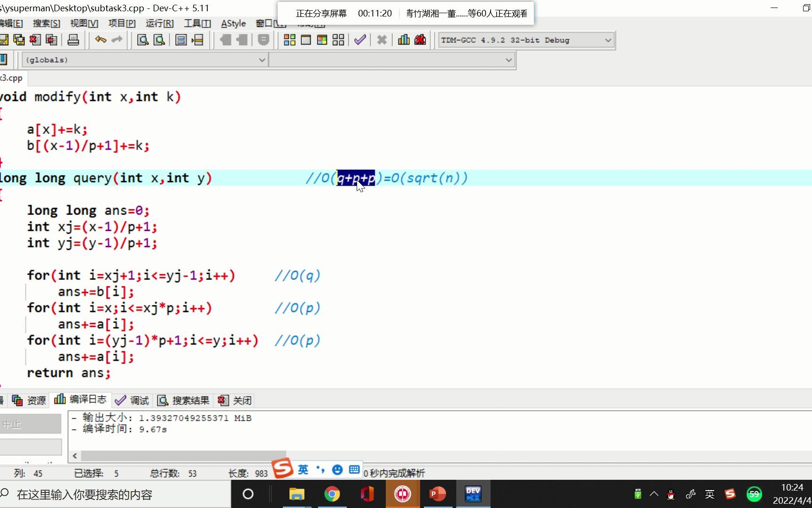812x508 pixels.
Task: Open PowerPoint from the taskbar
Action: (x=437, y=494)
